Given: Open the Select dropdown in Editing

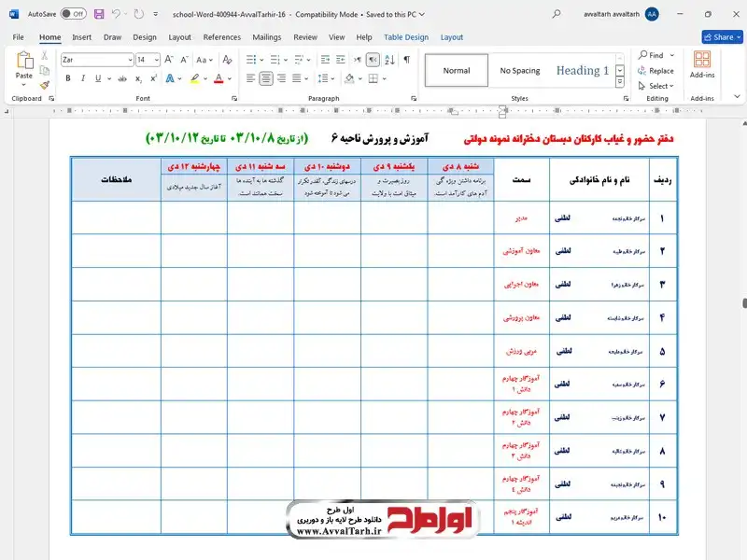Looking at the screenshot, I should point(656,86).
